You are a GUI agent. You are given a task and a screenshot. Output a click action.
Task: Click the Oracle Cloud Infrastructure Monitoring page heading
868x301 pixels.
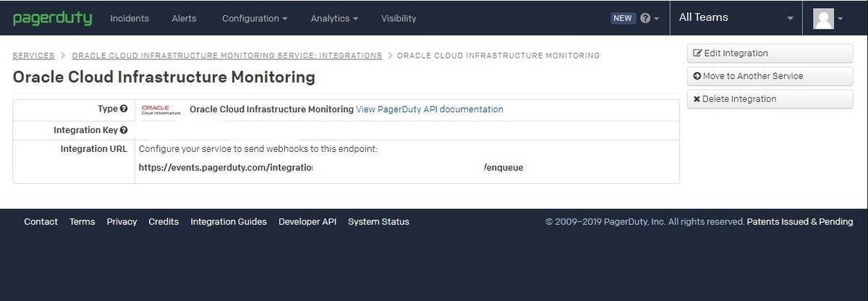164,77
